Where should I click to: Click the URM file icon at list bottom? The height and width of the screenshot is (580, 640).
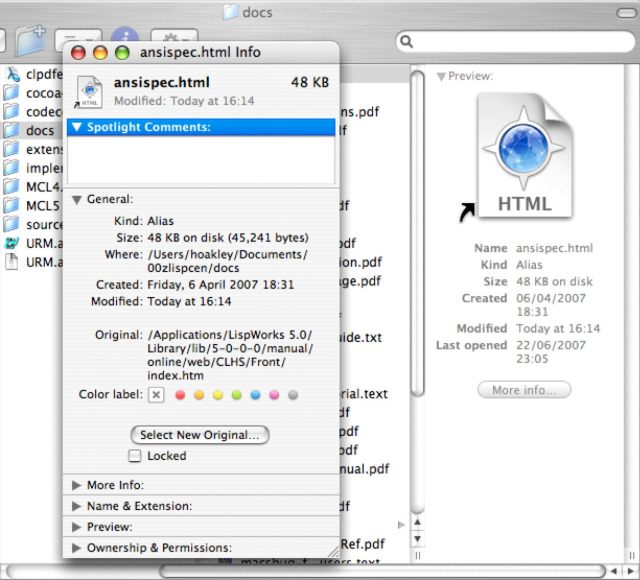coord(11,262)
